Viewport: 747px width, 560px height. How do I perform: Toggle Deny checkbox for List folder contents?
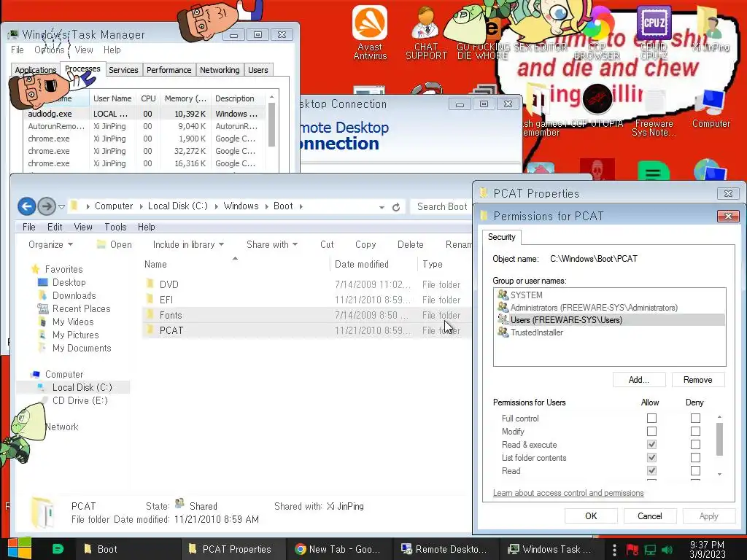pyautogui.click(x=695, y=458)
